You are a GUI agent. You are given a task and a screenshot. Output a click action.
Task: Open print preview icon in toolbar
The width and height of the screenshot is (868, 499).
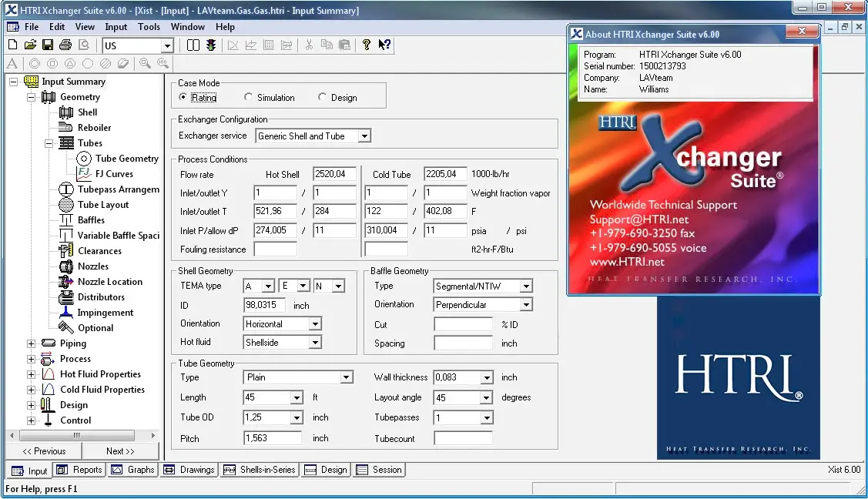pyautogui.click(x=84, y=45)
